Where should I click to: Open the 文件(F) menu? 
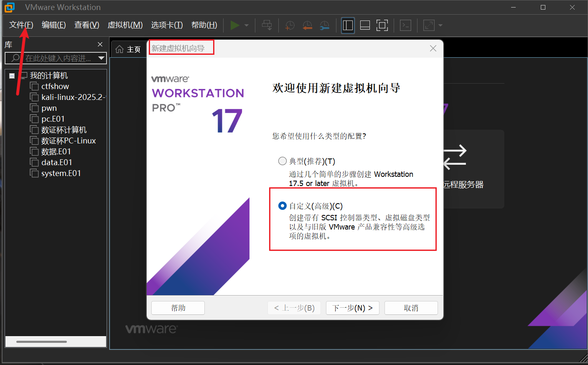click(x=21, y=25)
